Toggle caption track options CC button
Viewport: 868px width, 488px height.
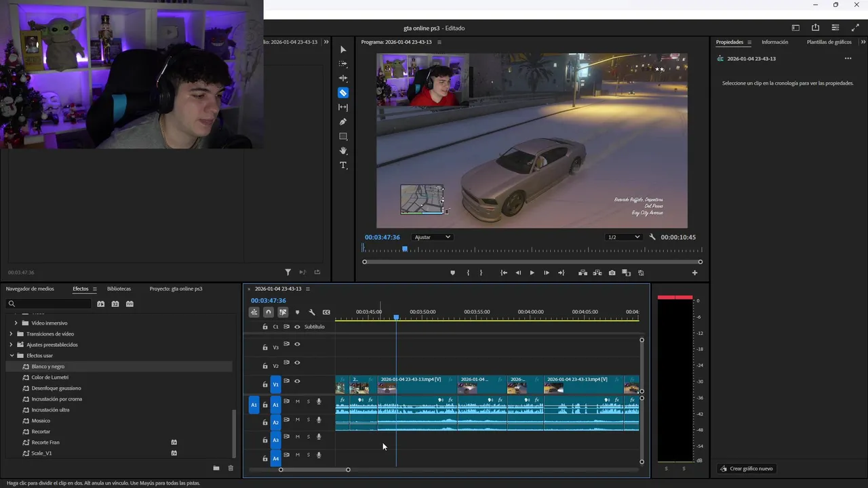(326, 312)
